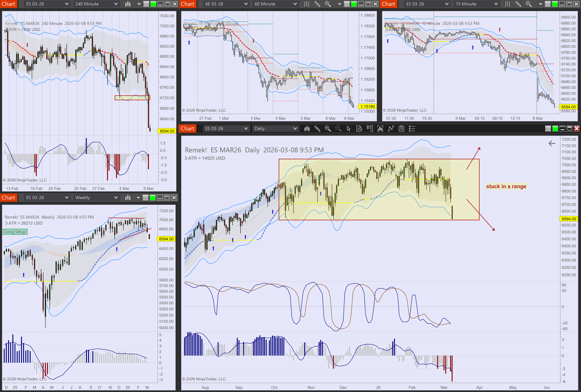Click the zoom in magnifier on the Daily chart

point(327,129)
